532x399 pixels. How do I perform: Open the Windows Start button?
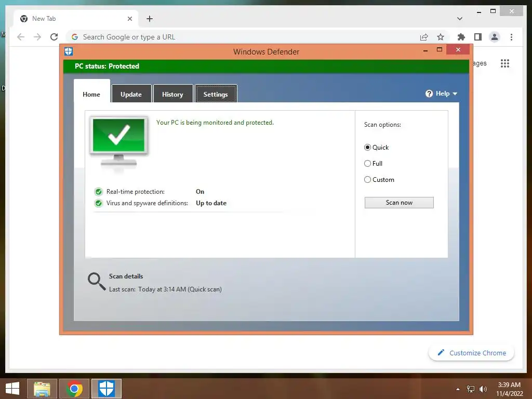[x=12, y=389]
